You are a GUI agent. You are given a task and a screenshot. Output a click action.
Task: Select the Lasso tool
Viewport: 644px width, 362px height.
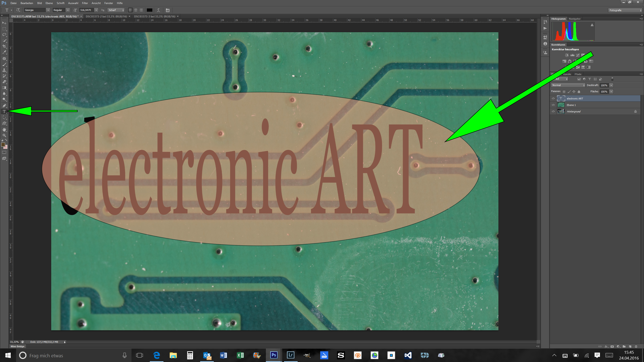[x=4, y=34]
